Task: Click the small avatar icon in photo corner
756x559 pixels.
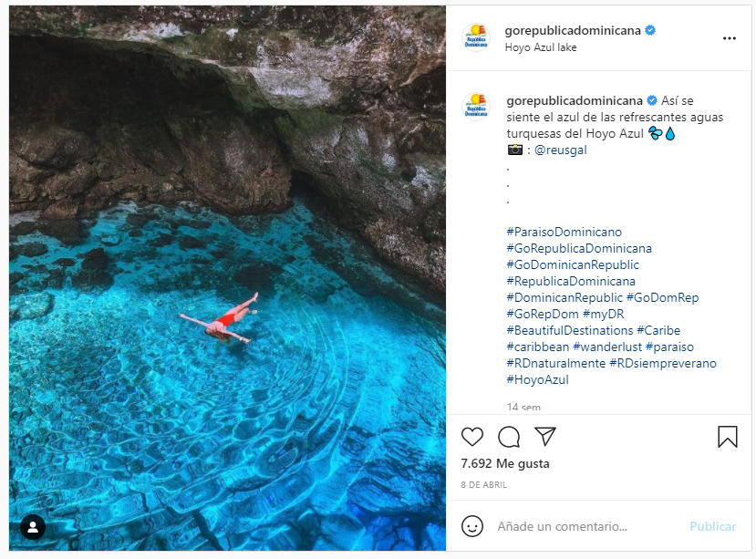Action: pyautogui.click(x=32, y=526)
